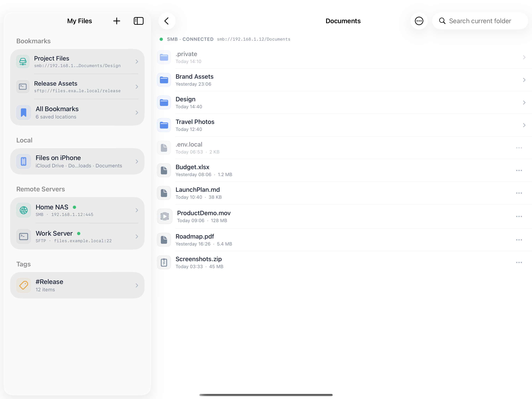Play the ProductDemo.mov video thumbnail
The height and width of the screenshot is (399, 532).
coord(165,216)
